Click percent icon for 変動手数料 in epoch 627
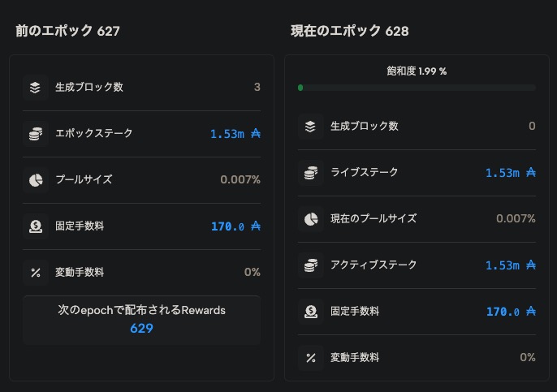 click(35, 273)
